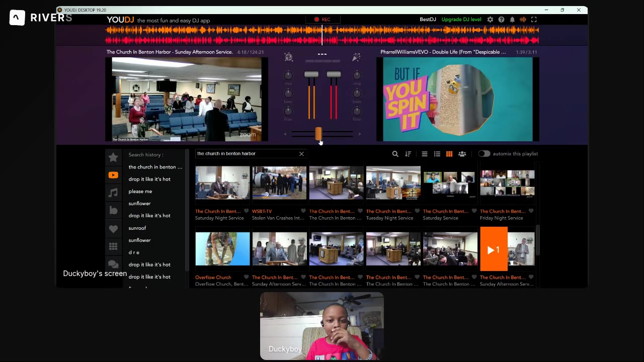Image resolution: width=644 pixels, height=362 pixels.
Task: Open the BestDJ profile name
Action: pyautogui.click(x=428, y=20)
